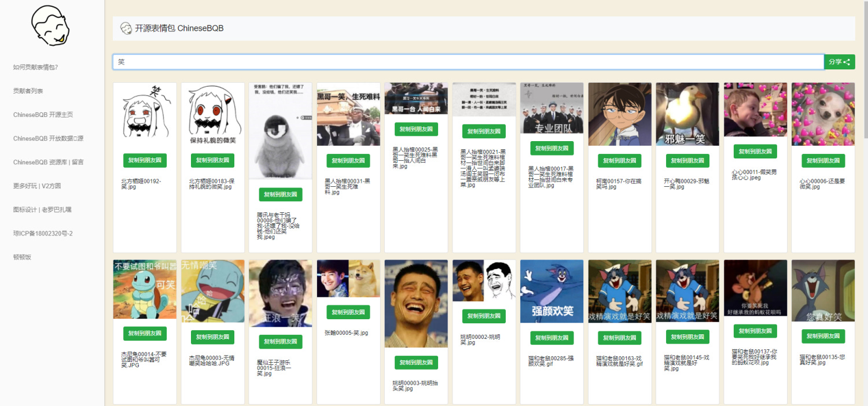This screenshot has width=868, height=406.
Task: Open the 强颜欢笑 Tom cat thumbnail
Action: [x=551, y=291]
